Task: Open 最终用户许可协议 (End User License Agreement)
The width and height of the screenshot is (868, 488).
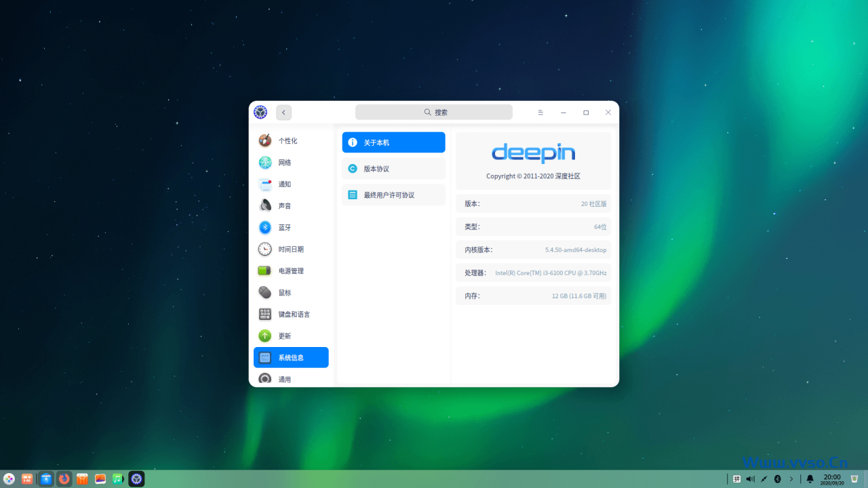Action: 393,195
